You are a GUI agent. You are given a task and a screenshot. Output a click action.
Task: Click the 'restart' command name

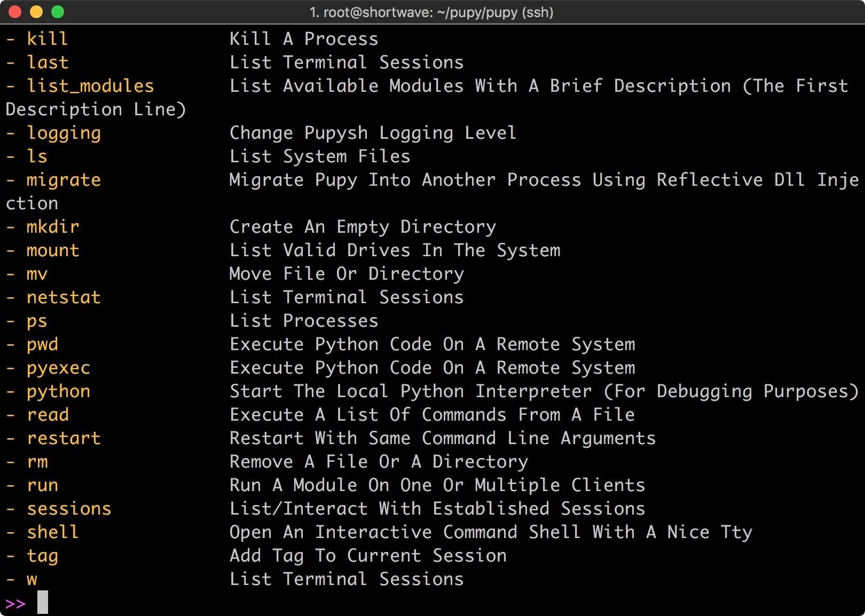(64, 438)
